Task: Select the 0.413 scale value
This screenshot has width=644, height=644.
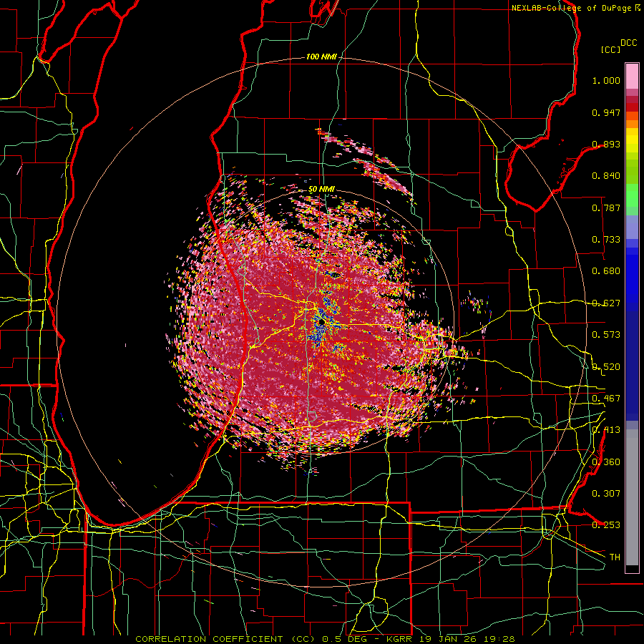Action: click(x=606, y=430)
